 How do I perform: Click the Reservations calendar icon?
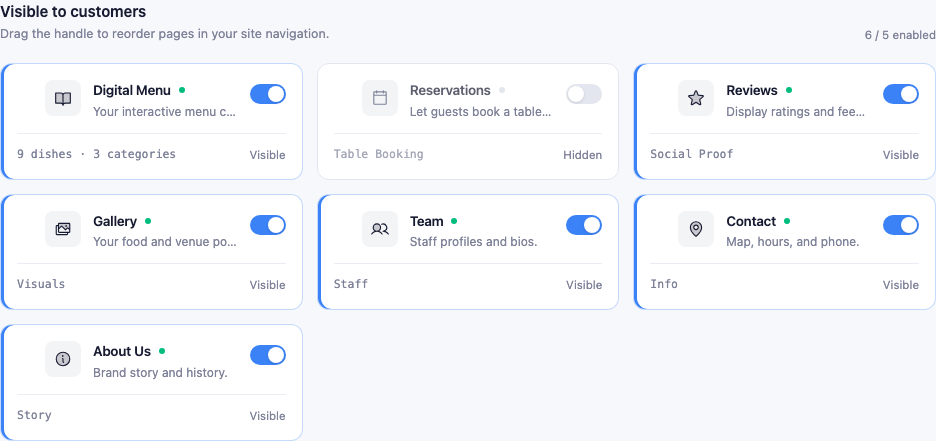coord(380,98)
